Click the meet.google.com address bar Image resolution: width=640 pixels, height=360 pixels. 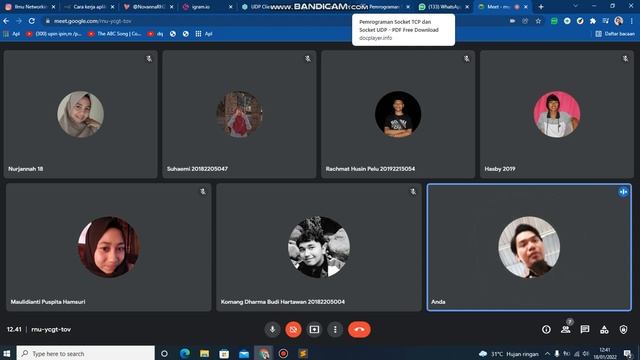(x=273, y=21)
